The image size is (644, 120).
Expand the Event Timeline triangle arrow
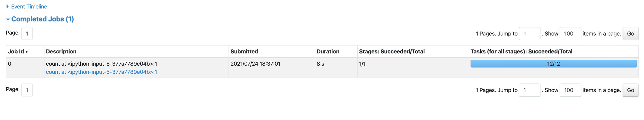8,7
